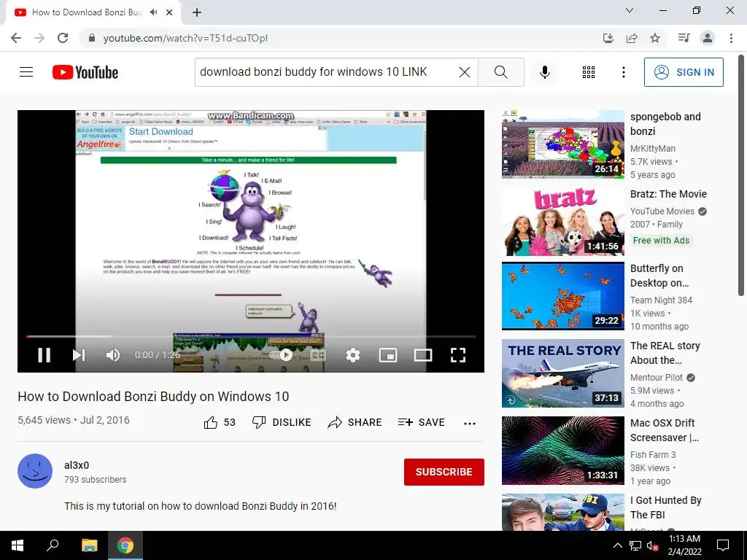Open Chrome media controls icon
This screenshot has height=560, width=747.
pos(684,38)
